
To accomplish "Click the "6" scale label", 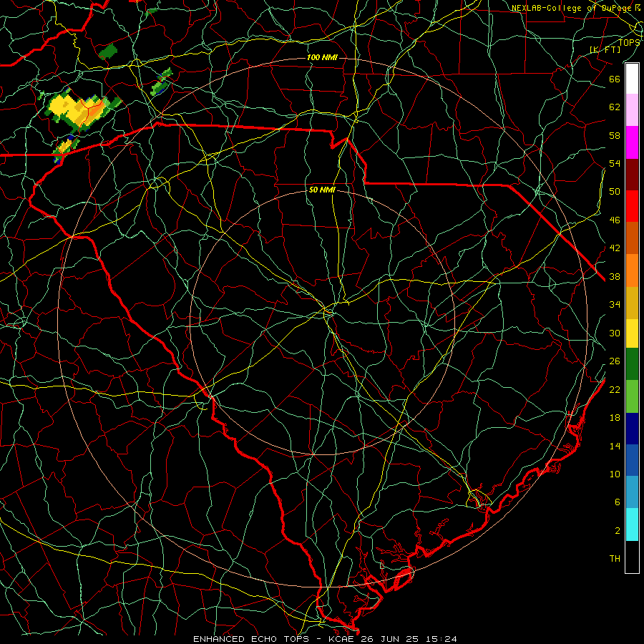I will [617, 502].
